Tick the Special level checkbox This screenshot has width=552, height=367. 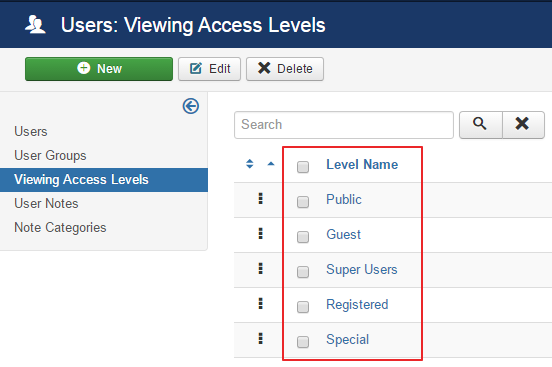[303, 342]
